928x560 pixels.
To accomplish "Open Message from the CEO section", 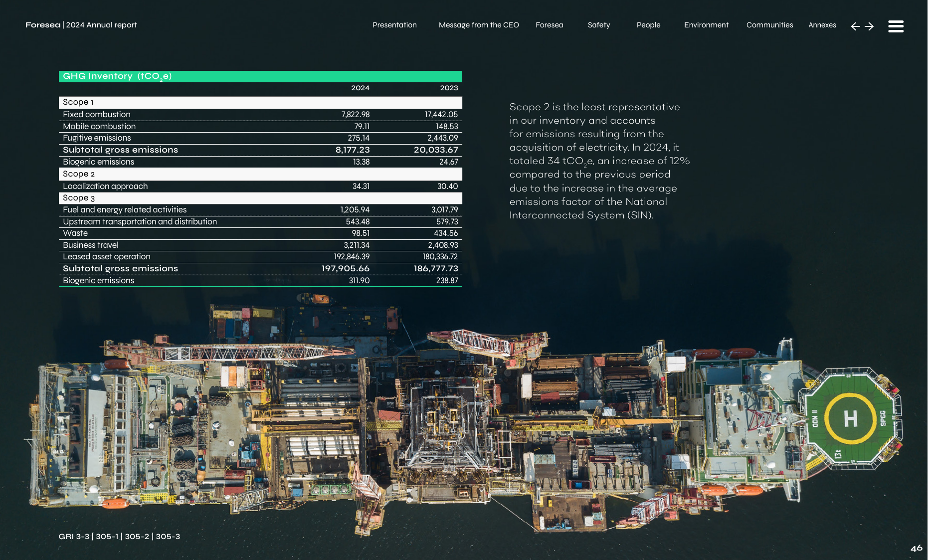I will [x=479, y=25].
